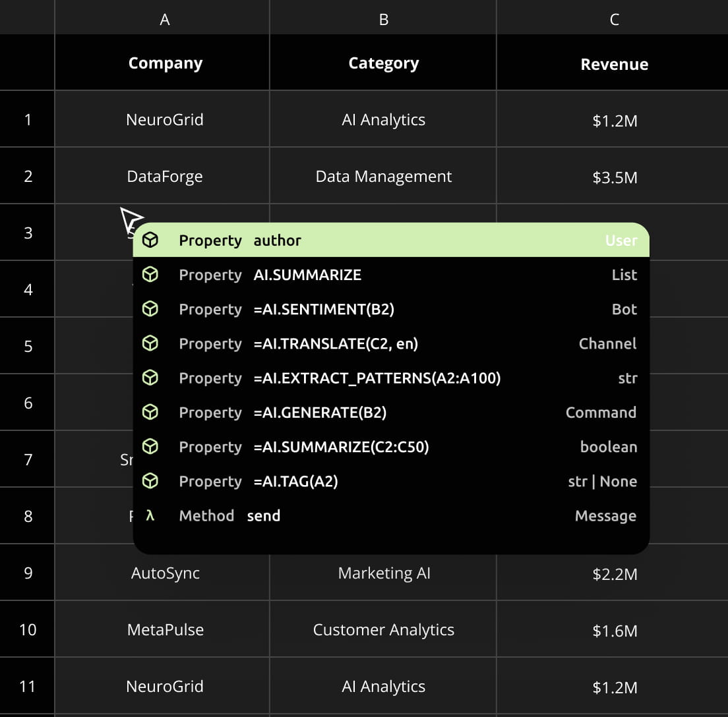Select row number 10
The height and width of the screenshot is (717, 728).
(x=28, y=628)
